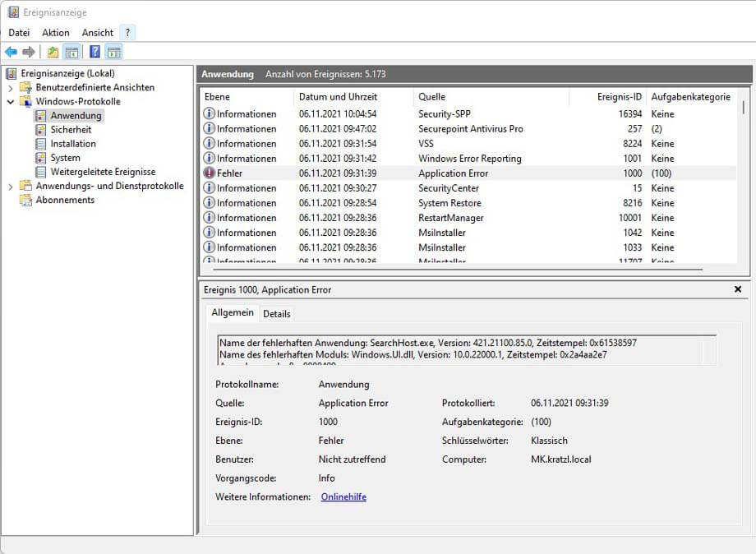Click event ID 16394 cell

630,113
